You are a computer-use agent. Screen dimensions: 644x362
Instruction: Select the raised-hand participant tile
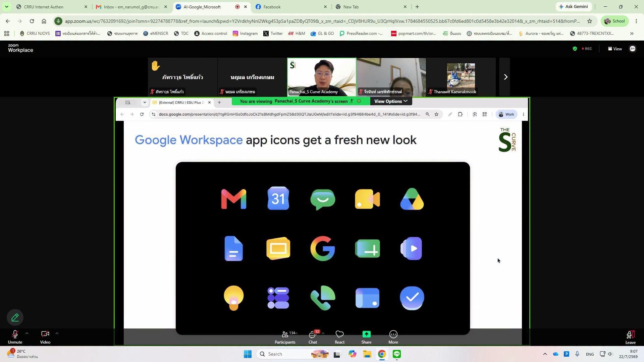point(182,77)
